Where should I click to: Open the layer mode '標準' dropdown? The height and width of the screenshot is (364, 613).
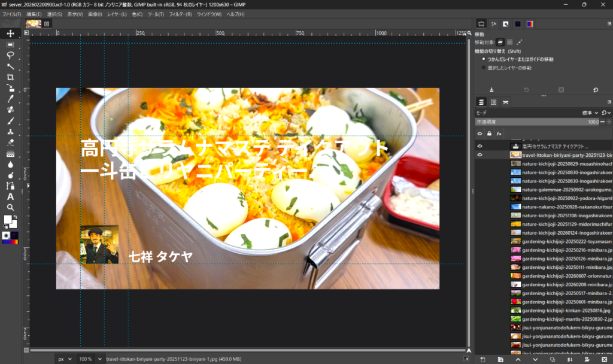click(589, 113)
